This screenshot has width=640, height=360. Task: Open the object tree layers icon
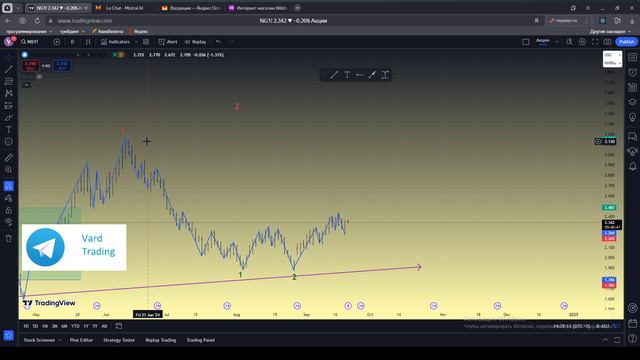click(x=633, y=102)
